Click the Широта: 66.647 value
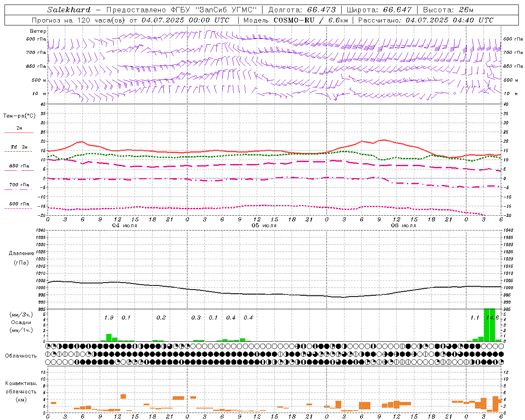The image size is (525, 420). (x=379, y=9)
